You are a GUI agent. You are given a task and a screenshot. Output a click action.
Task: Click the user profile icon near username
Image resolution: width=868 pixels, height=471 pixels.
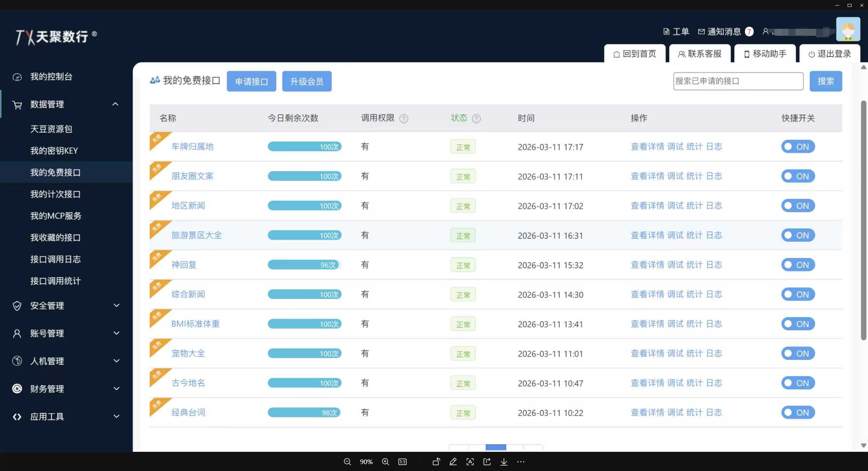pos(765,32)
